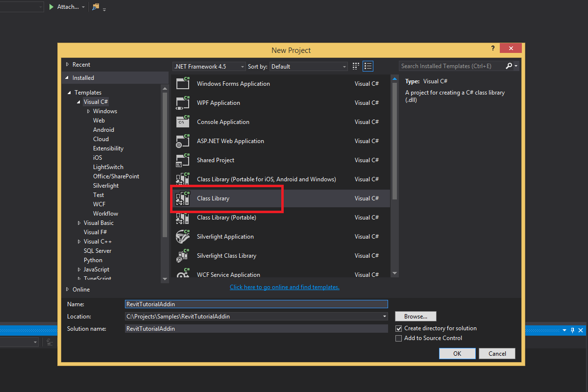588x392 pixels.
Task: Cancel the New Project dialog
Action: tap(497, 353)
